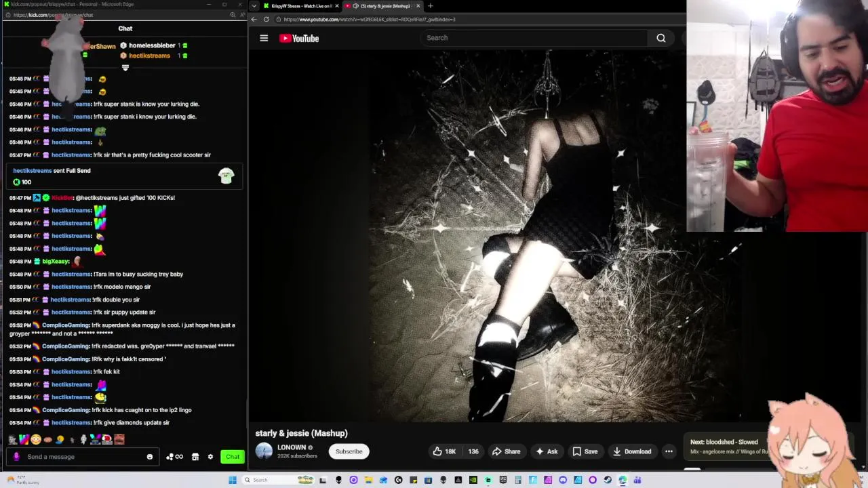Screen dimensions: 868x488
Task: Insert the rainbow W quick emote
Action: pos(24,439)
